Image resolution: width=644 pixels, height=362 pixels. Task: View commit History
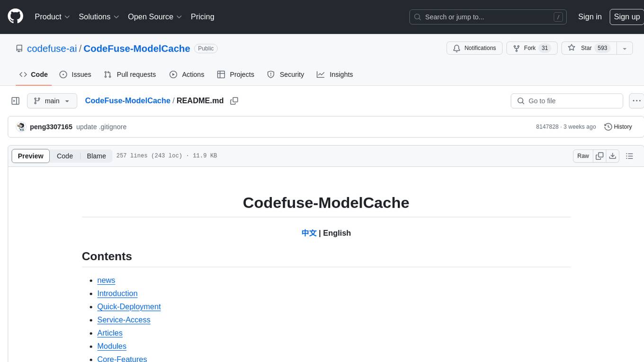pyautogui.click(x=618, y=127)
